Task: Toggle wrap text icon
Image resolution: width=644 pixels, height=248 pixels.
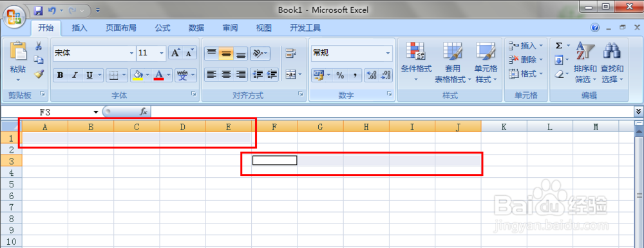Action: tap(291, 53)
